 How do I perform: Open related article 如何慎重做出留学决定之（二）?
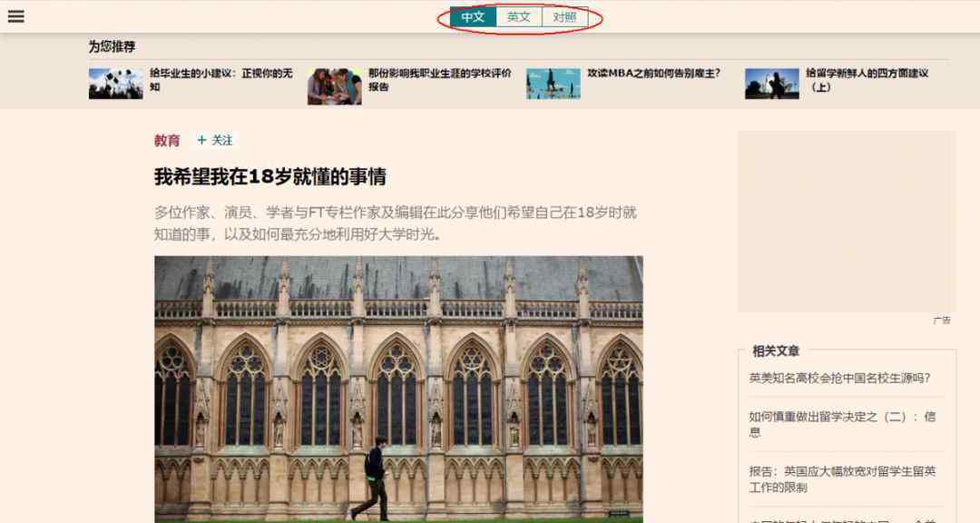point(841,424)
